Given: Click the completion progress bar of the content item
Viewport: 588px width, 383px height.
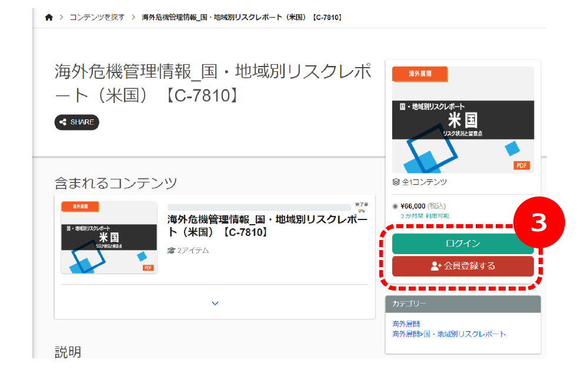Looking at the screenshot, I should tap(259, 208).
